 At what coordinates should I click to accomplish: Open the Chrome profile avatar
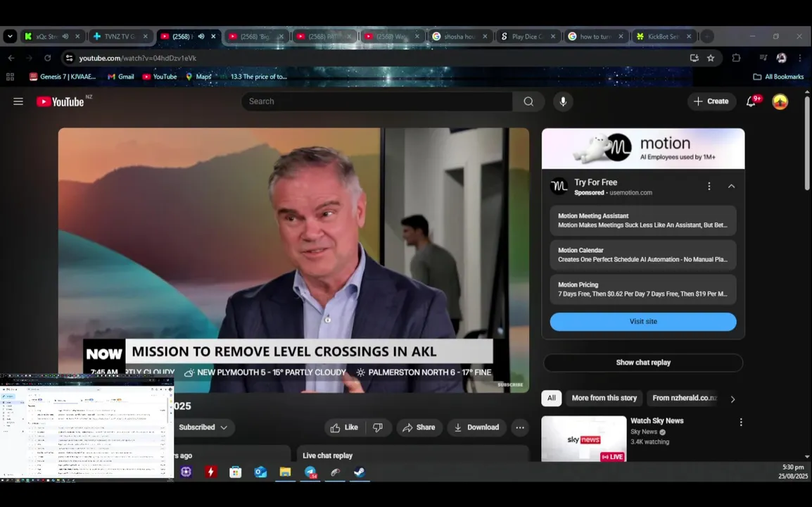(x=781, y=58)
